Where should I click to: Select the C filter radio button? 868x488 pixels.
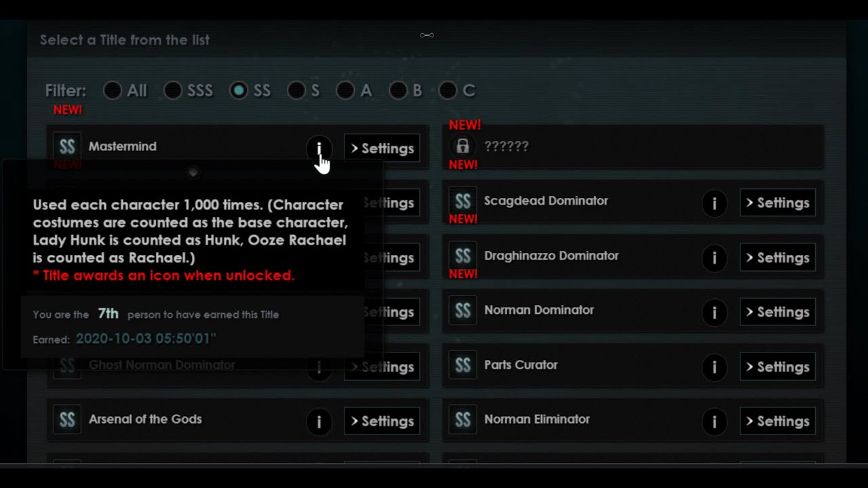point(448,90)
